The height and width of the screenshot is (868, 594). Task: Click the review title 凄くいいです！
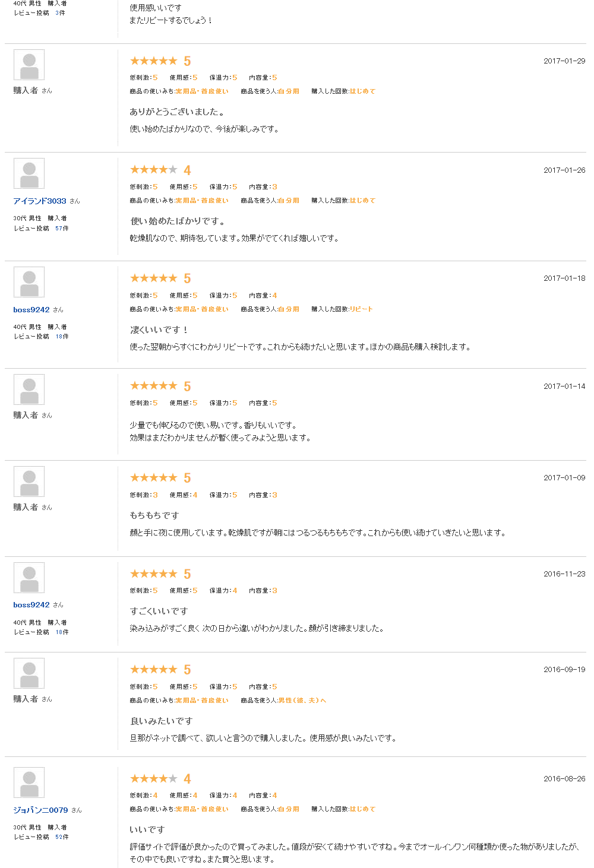pyautogui.click(x=159, y=330)
